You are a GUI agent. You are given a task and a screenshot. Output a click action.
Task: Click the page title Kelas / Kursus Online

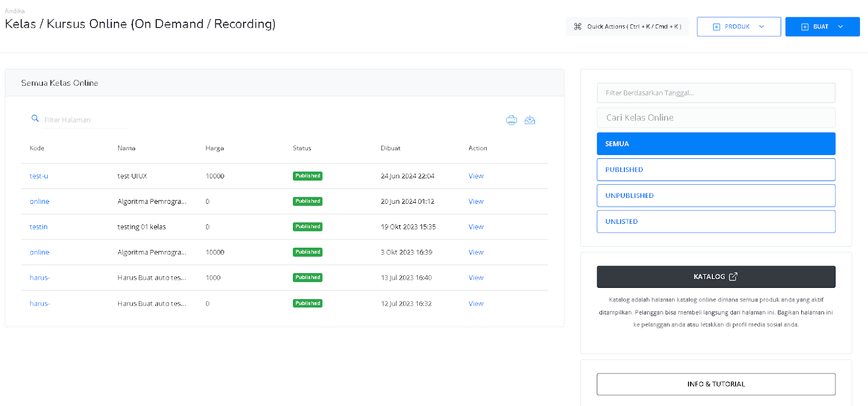tap(140, 24)
